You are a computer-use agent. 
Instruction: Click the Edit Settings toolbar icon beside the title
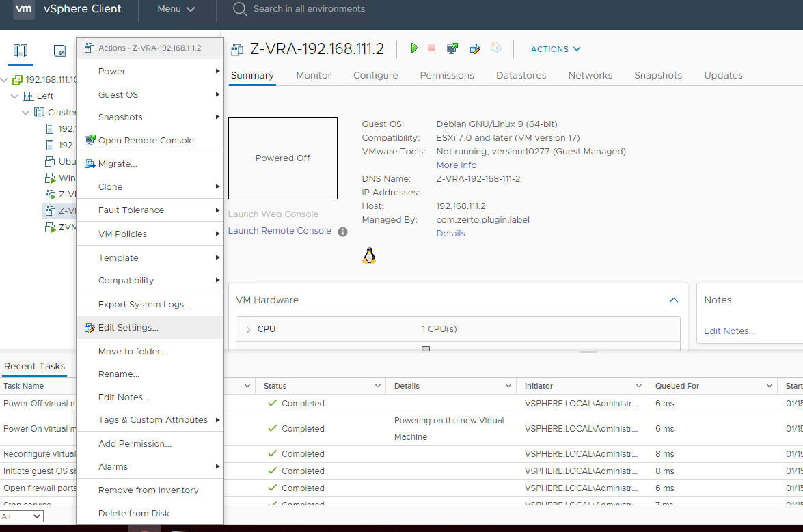point(475,48)
